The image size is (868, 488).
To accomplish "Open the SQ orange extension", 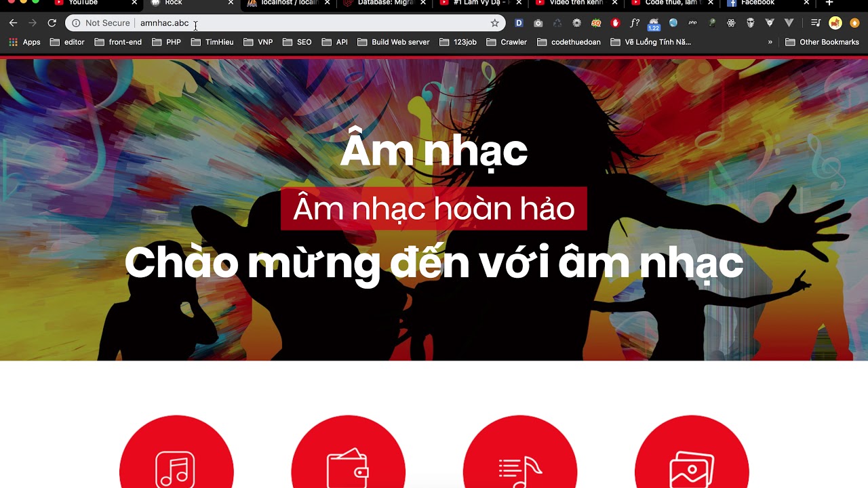I will point(596,23).
